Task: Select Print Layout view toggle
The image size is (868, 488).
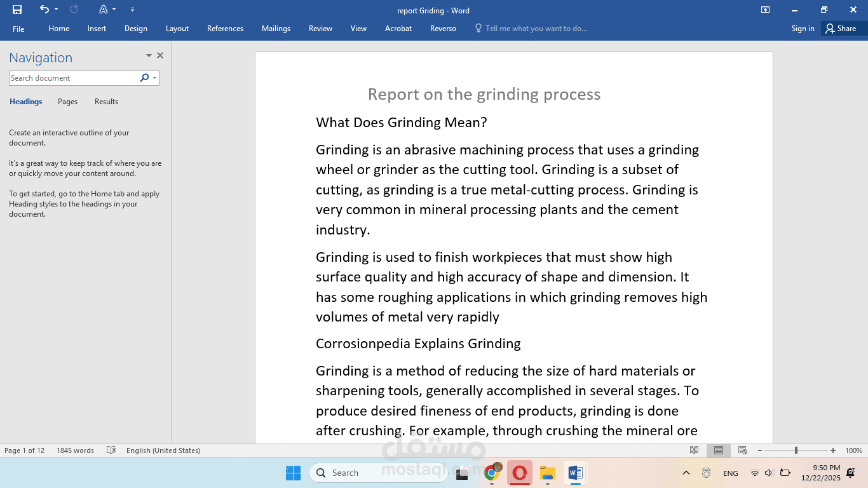Action: 718,450
